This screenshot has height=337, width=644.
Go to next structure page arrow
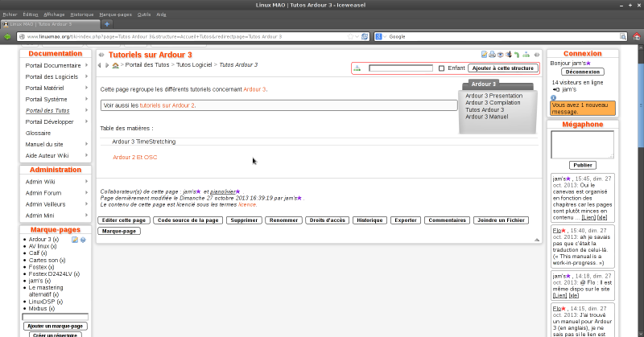107,65
